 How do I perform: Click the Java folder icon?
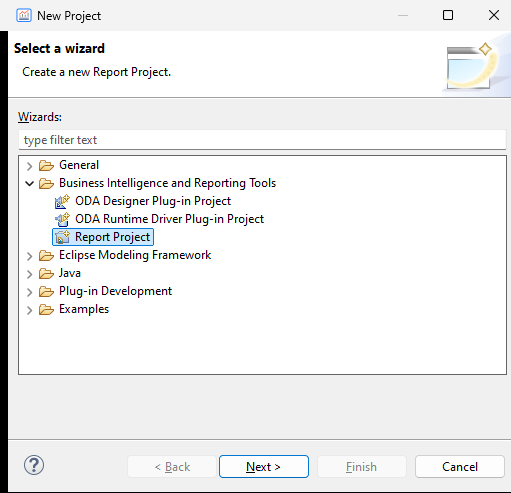(x=46, y=273)
